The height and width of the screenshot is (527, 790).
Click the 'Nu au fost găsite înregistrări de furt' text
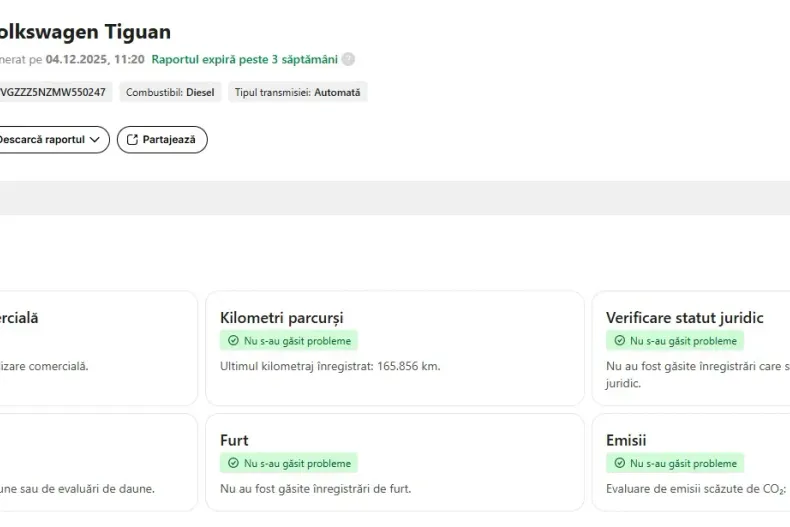pyautogui.click(x=315, y=489)
